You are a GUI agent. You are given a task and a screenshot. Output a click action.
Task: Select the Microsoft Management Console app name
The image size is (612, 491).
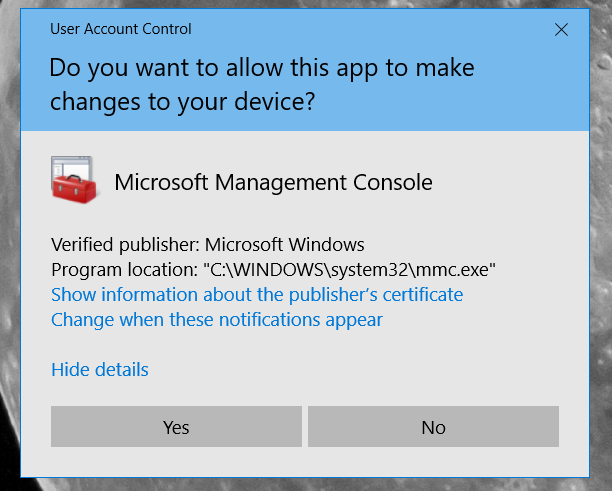coord(273,183)
